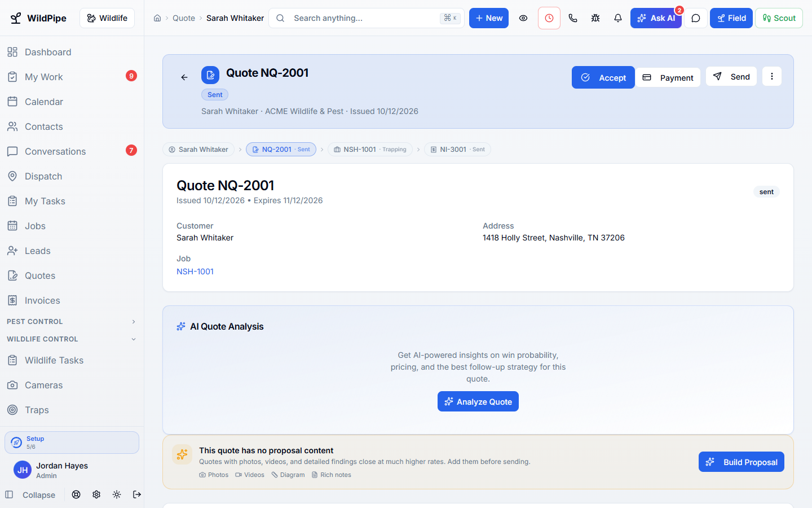Open the three-dot more actions menu

coord(772,77)
